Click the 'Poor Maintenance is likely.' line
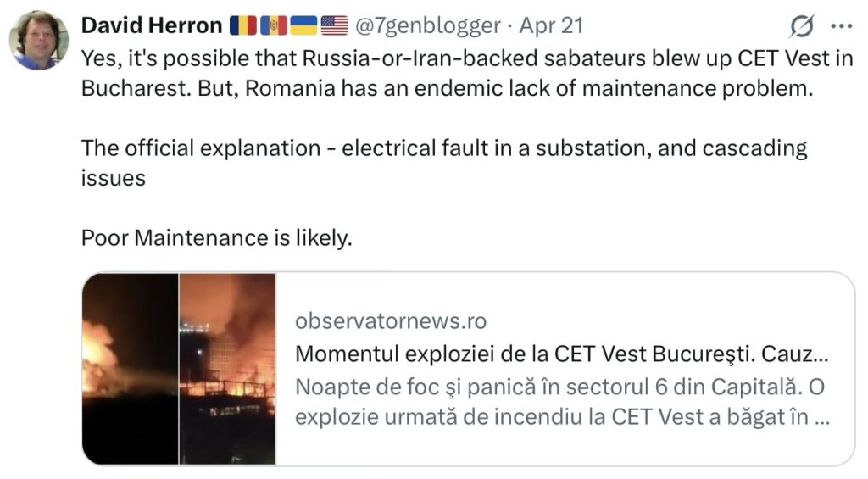Image resolution: width=868 pixels, height=479 pixels. 216,239
